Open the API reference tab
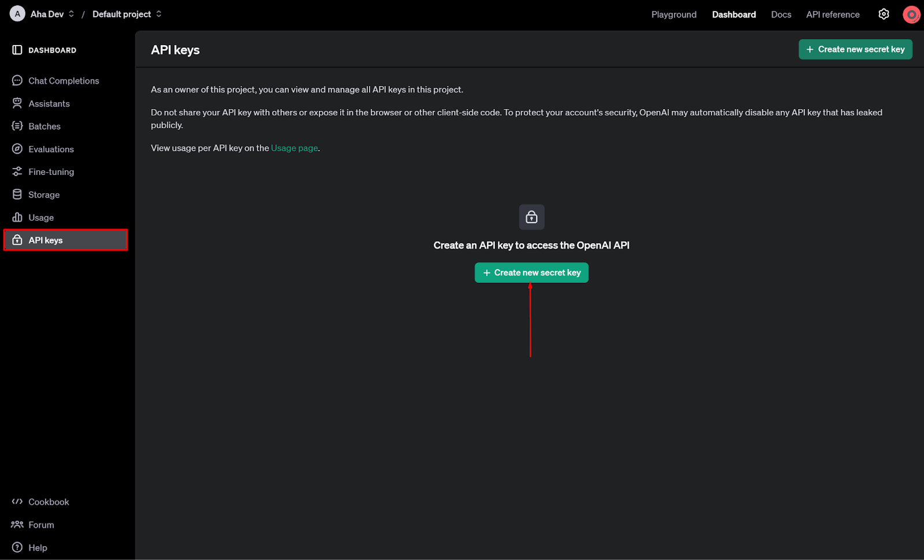Screen dimensions: 924x560 tap(833, 14)
